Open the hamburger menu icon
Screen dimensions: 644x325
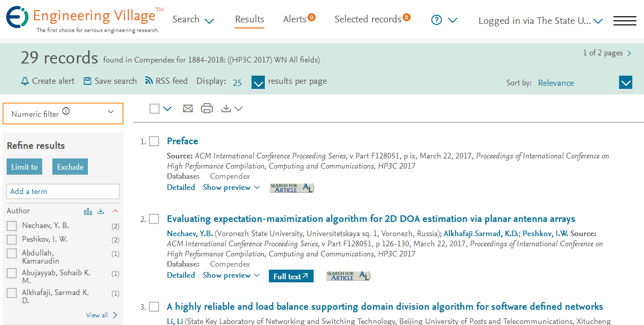point(625,21)
